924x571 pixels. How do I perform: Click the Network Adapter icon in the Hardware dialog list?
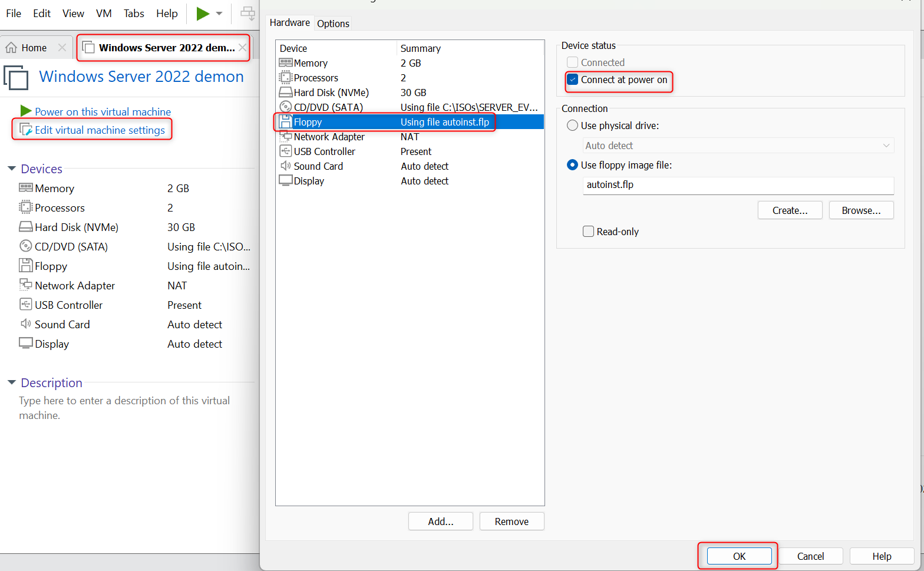click(286, 136)
